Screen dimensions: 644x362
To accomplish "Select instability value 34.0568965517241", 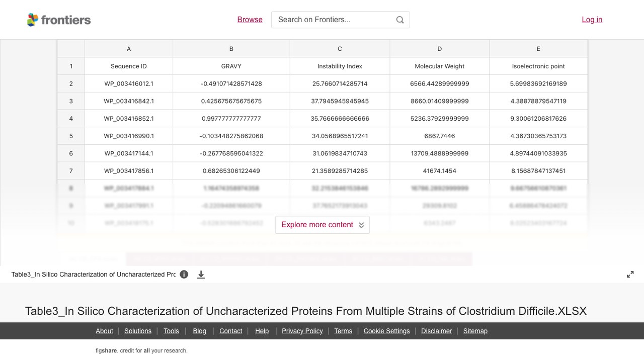I will [340, 136].
